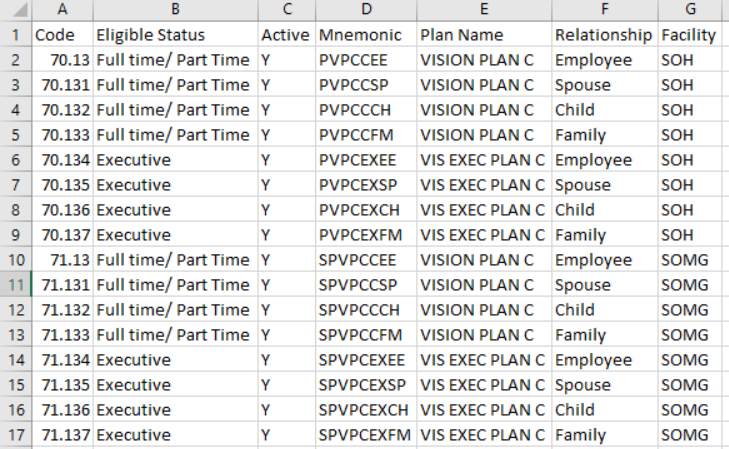The image size is (729, 449).
Task: Select column E header
Action: 483,10
